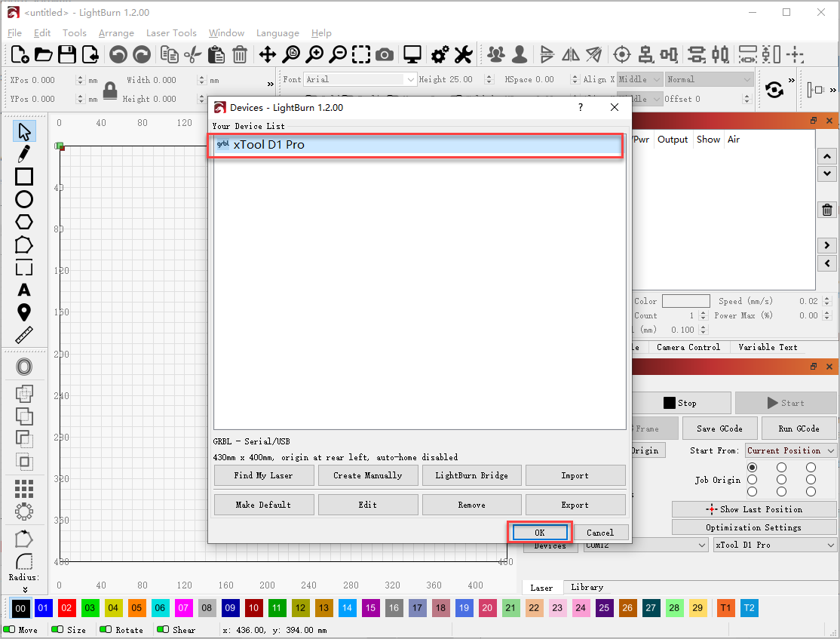Switch to the Library tab
The height and width of the screenshot is (639, 840).
point(587,587)
